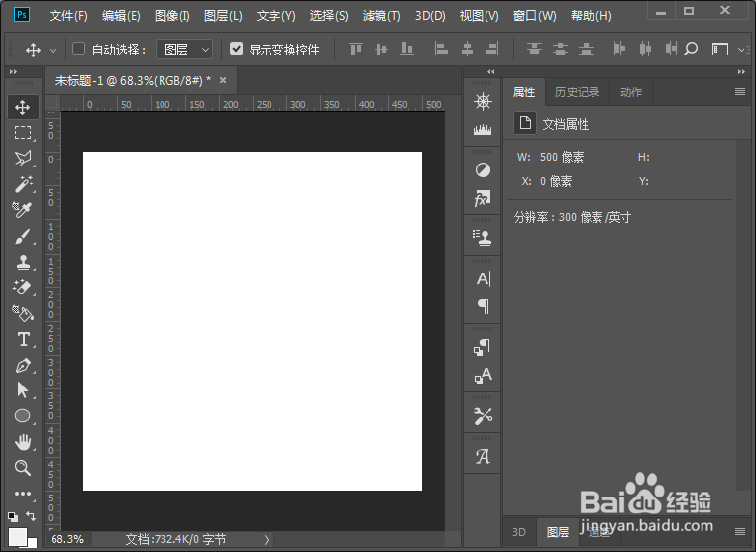Open the 图层 auto-select dropdown
The height and width of the screenshot is (552, 756).
184,50
